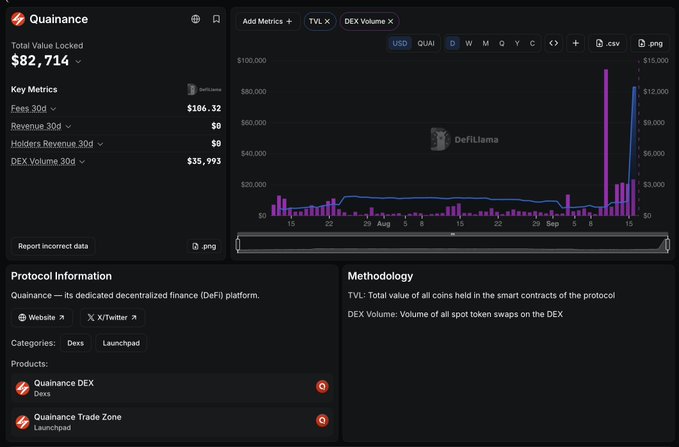The width and height of the screenshot is (679, 447).
Task: Click the Key Metrics heading
Action: coord(34,89)
